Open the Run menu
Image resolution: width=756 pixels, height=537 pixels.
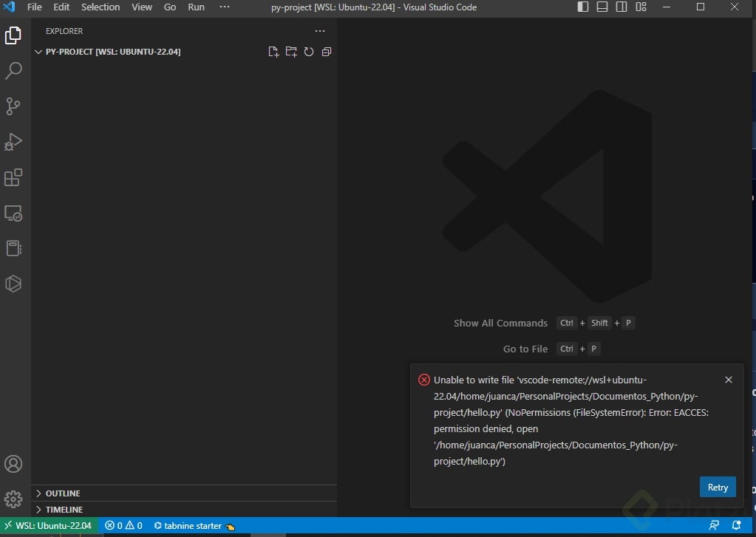tap(197, 7)
